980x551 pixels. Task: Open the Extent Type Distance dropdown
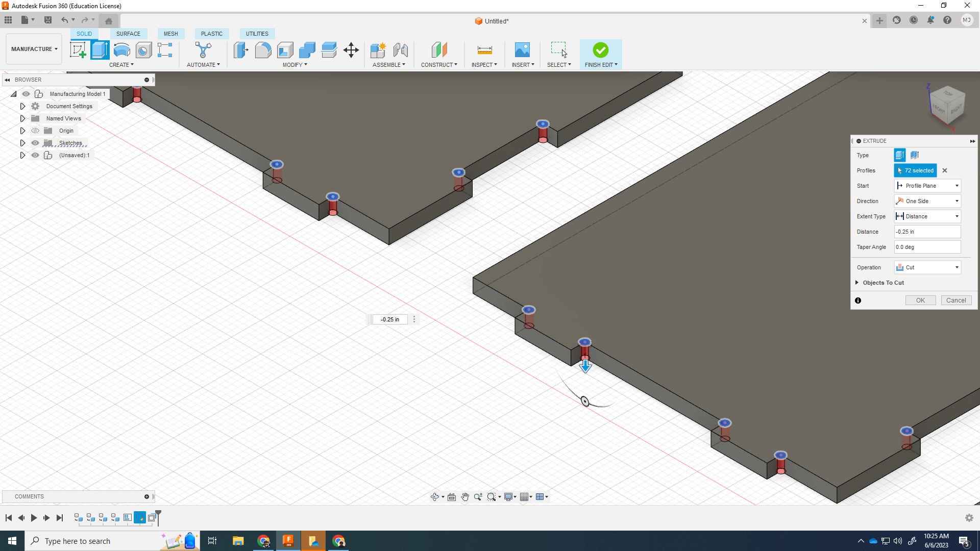(927, 216)
